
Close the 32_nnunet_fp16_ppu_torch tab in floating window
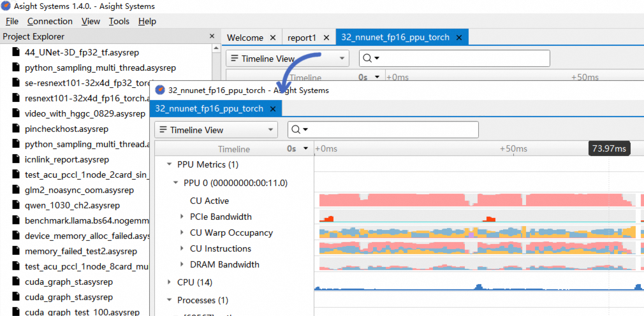click(x=273, y=109)
